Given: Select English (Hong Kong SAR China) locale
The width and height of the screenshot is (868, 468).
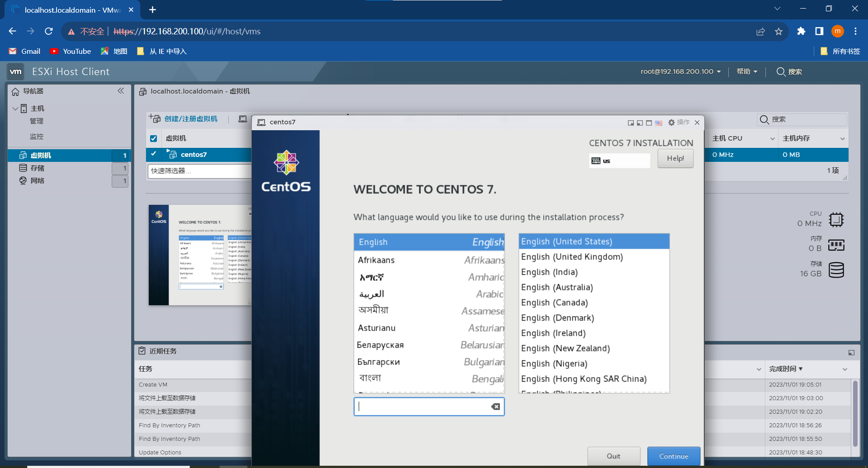Looking at the screenshot, I should pyautogui.click(x=594, y=379).
